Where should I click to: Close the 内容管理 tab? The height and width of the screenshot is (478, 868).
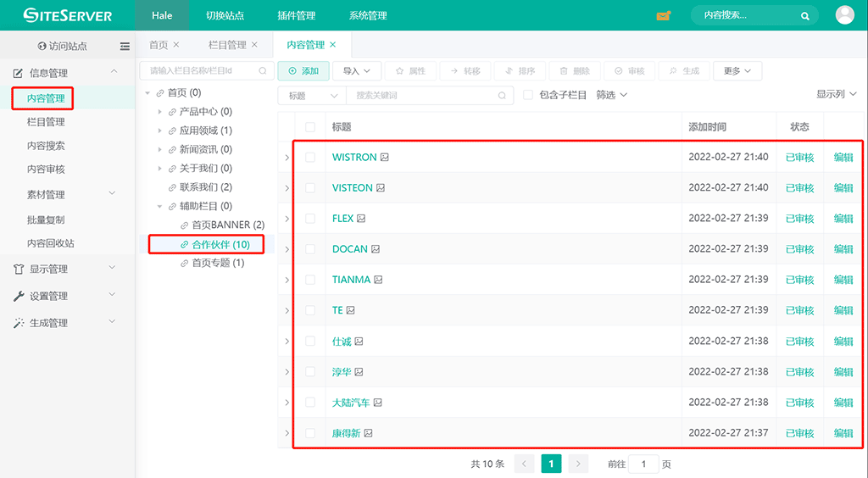pos(332,44)
